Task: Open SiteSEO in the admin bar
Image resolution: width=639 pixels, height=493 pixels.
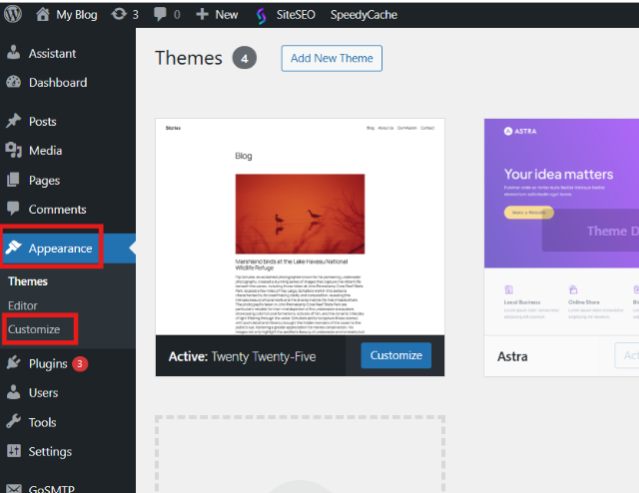Action: pos(295,15)
